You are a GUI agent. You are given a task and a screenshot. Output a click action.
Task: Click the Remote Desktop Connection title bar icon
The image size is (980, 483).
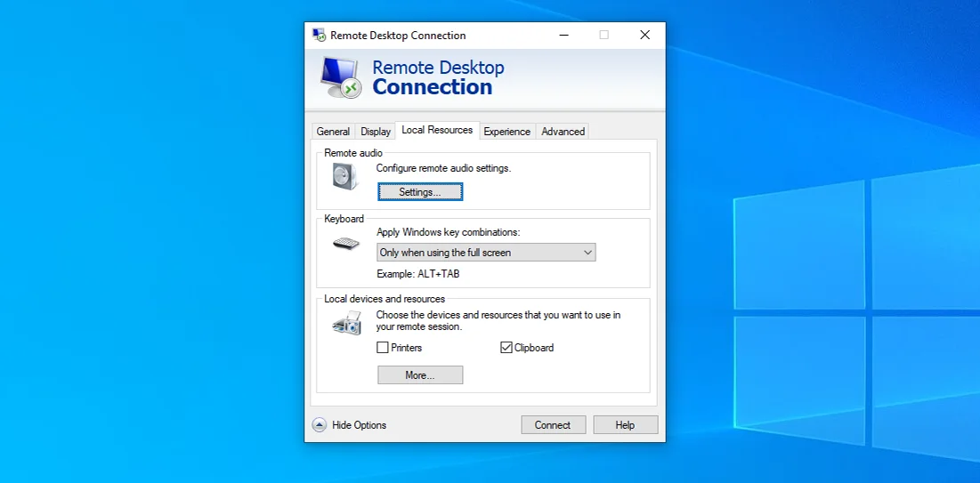tap(318, 36)
